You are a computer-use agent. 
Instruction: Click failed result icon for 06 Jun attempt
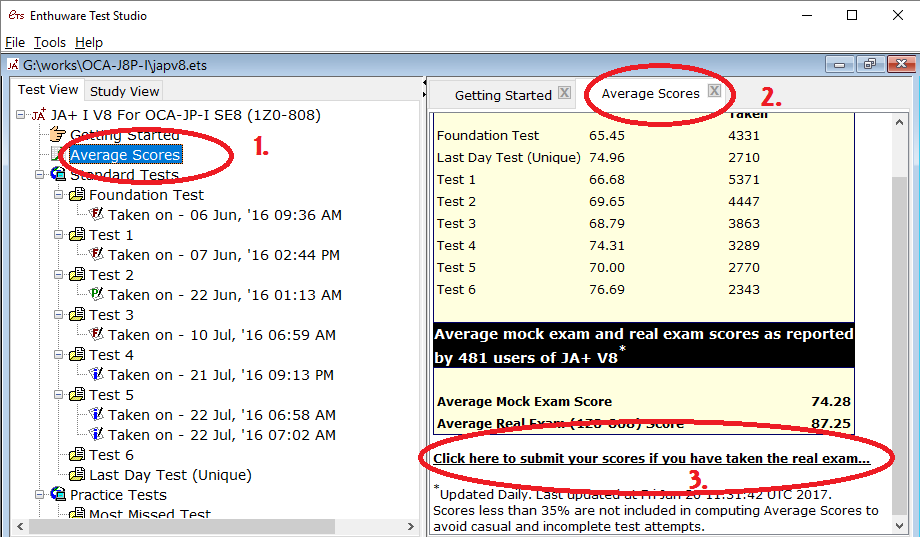tap(96, 214)
